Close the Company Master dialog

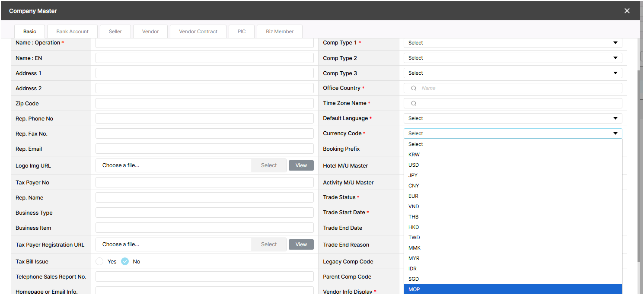coord(627,11)
